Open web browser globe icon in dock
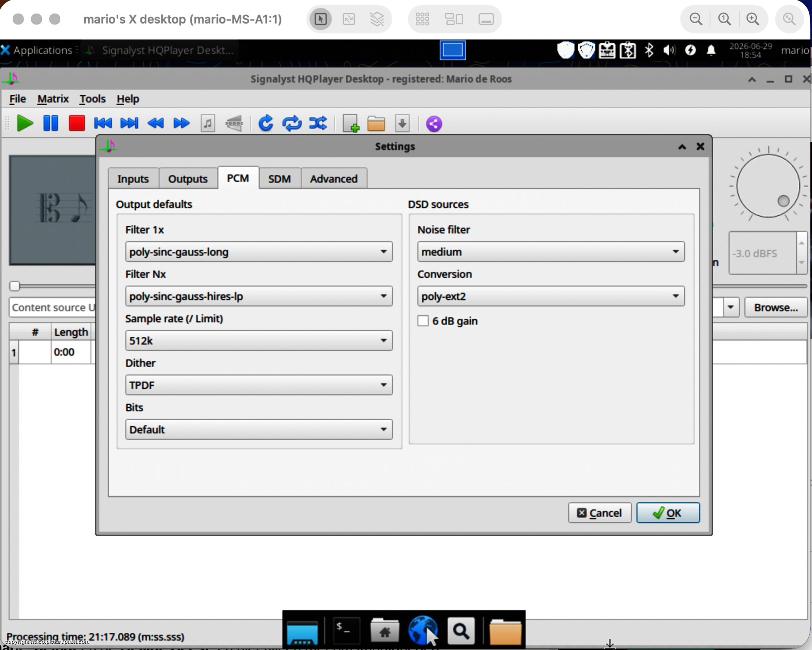This screenshot has width=812, height=650. pyautogui.click(x=422, y=631)
